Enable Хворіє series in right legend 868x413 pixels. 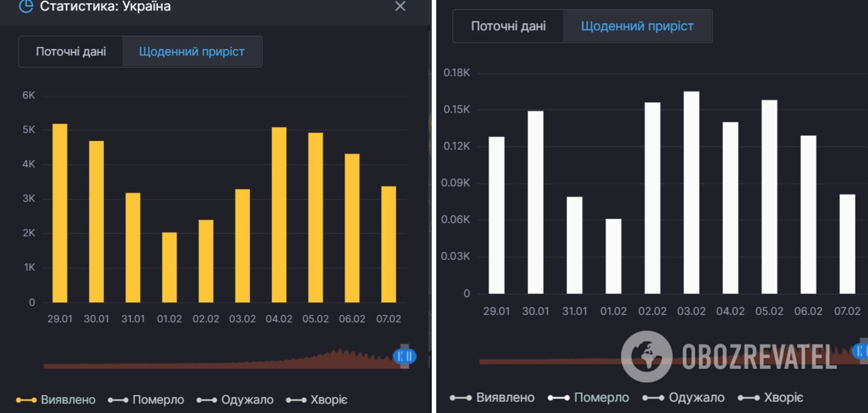pos(771,397)
